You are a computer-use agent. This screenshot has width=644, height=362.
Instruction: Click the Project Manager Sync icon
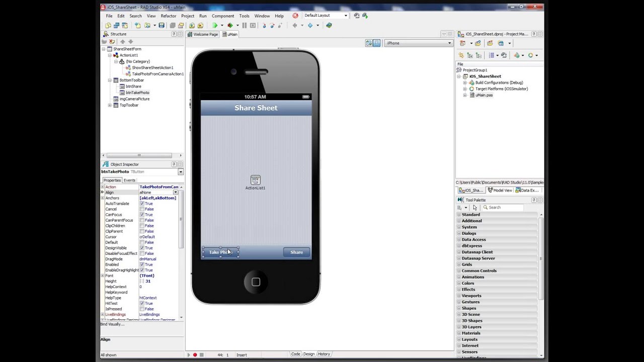461,55
